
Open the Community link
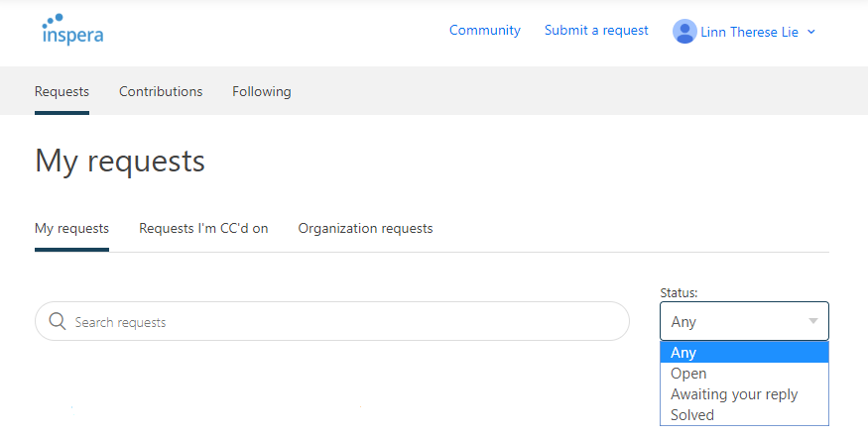[484, 31]
